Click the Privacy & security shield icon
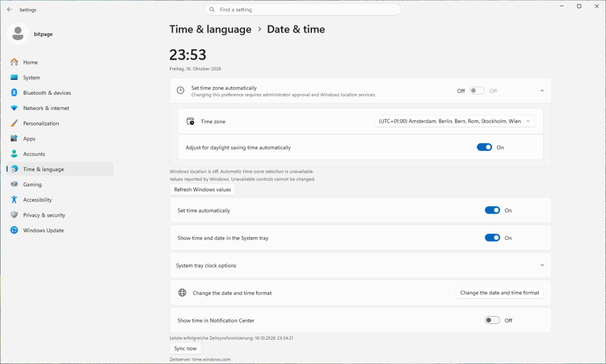 (14, 215)
